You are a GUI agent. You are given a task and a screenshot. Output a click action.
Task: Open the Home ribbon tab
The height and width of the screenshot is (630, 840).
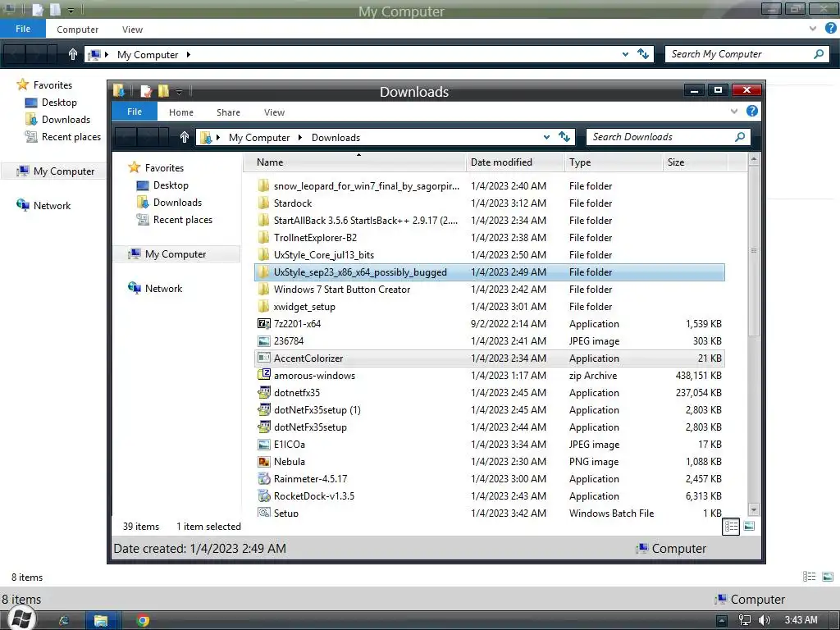pos(181,112)
